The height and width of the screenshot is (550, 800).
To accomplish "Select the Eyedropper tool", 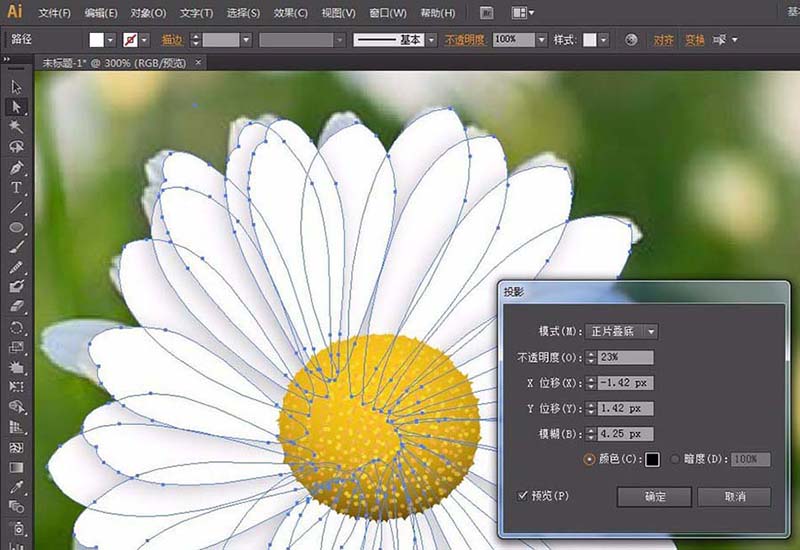I will point(16,487).
